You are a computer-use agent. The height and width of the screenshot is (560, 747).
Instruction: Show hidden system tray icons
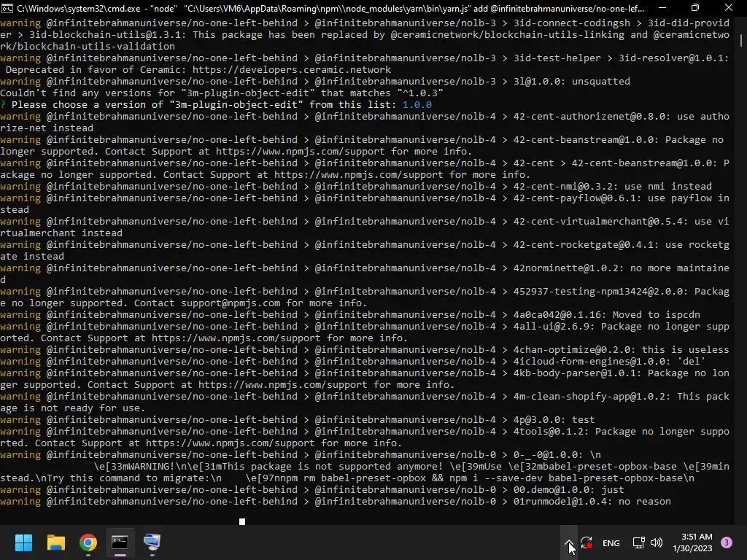click(x=569, y=542)
